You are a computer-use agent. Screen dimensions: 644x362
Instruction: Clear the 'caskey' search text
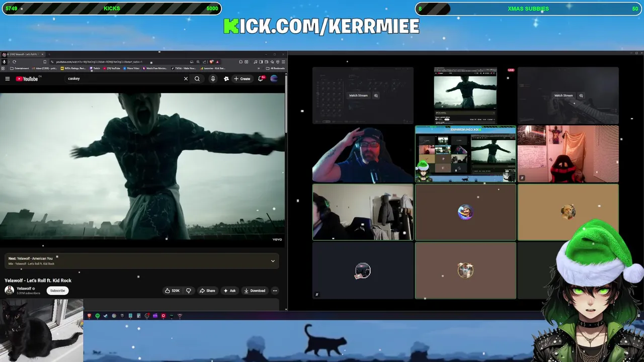(186, 78)
